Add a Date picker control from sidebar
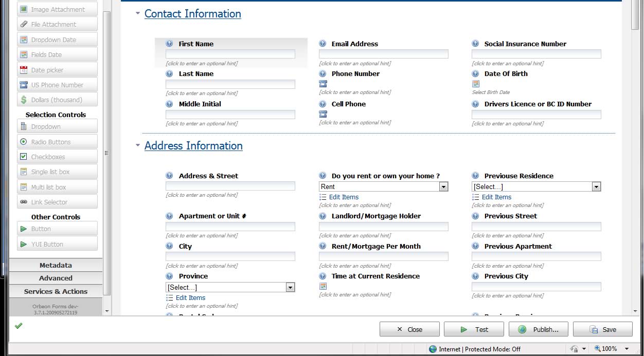Screen dimensions: 644x356 pyautogui.click(x=57, y=70)
